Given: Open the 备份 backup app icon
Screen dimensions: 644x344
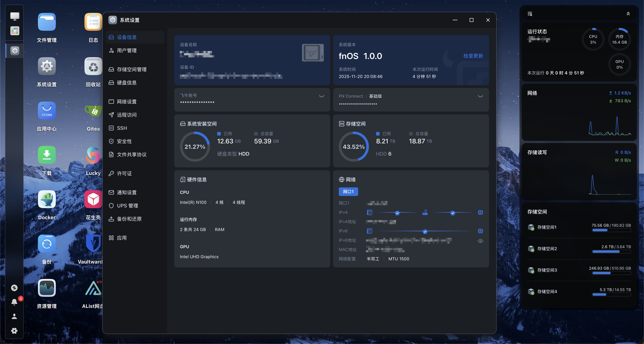Looking at the screenshot, I should tap(47, 244).
